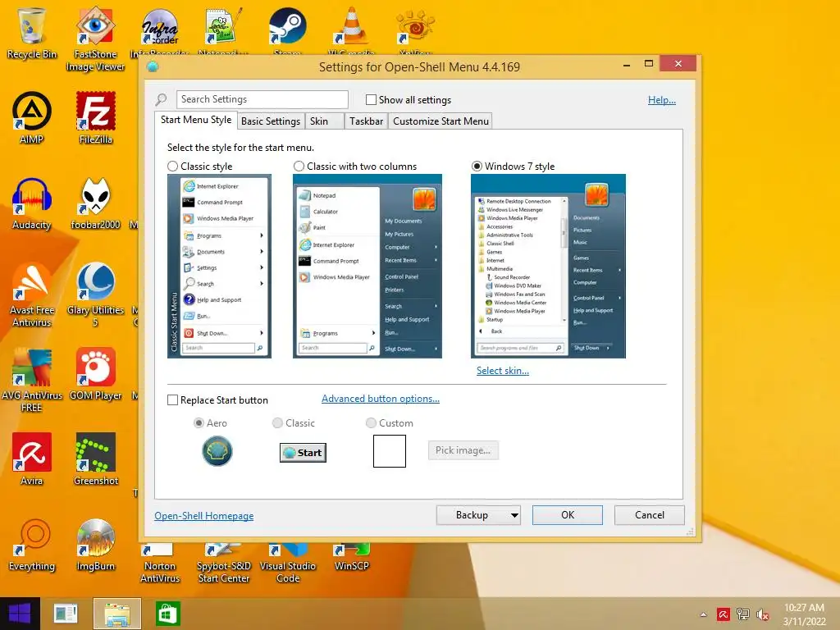Click the VLC media player cone icon

click(351, 27)
